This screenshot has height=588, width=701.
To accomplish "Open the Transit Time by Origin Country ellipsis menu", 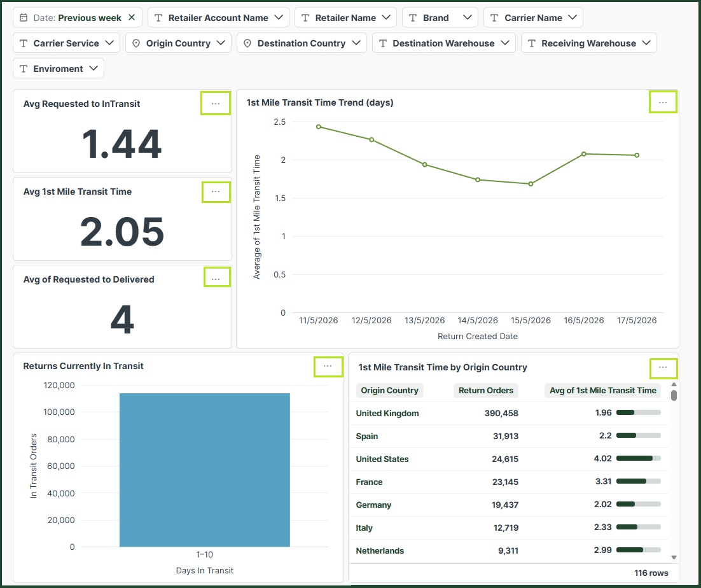I will tap(663, 369).
